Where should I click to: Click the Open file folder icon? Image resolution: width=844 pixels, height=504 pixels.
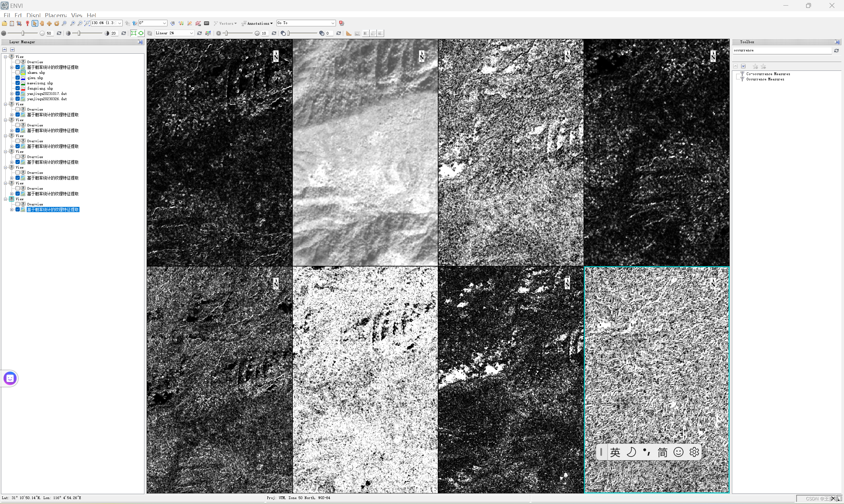(4, 23)
